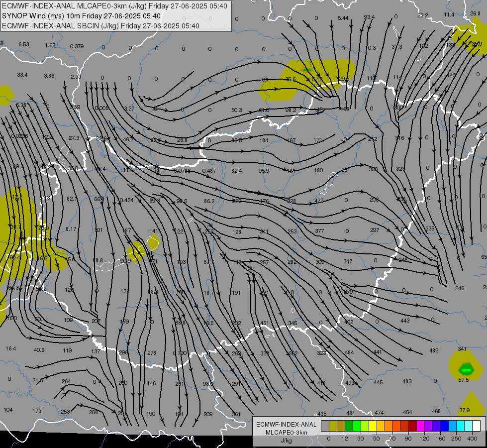Click the cyan legend color swatch
Viewport: 487px width, 448px height.
pos(460,426)
